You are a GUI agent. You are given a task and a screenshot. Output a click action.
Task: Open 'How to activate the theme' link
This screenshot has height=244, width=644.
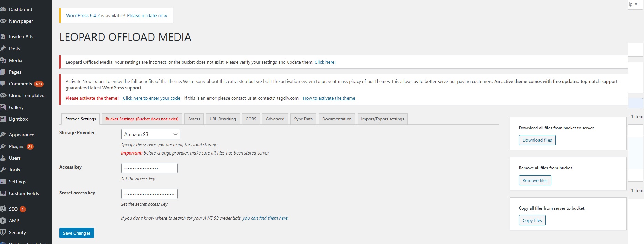click(329, 98)
